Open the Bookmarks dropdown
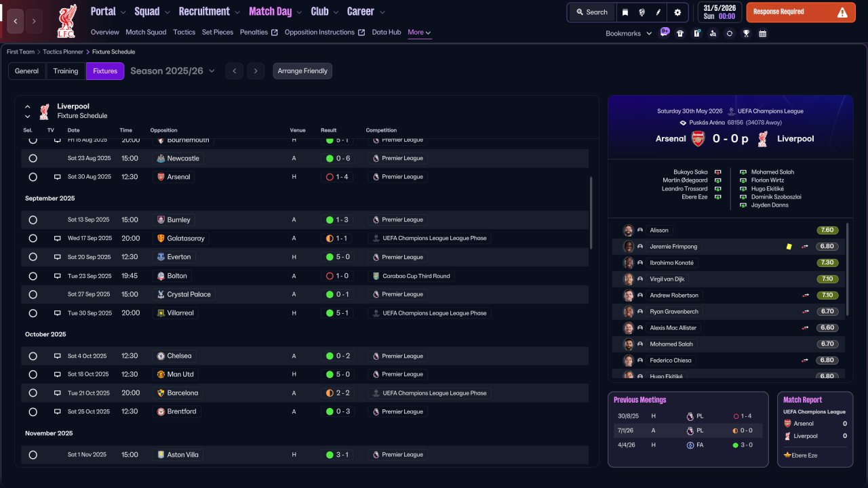Screen dimensions: 868x488 (x=629, y=33)
